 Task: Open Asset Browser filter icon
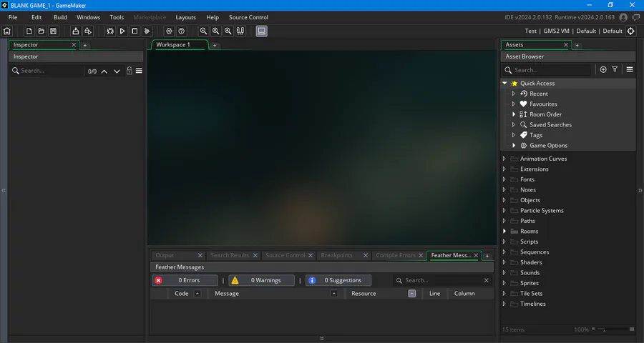click(x=615, y=70)
